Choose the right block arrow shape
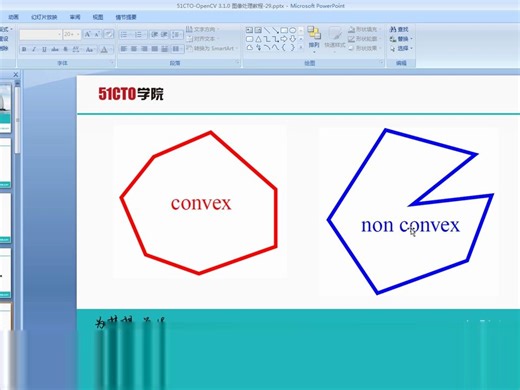520x390 pixels. [x=284, y=39]
